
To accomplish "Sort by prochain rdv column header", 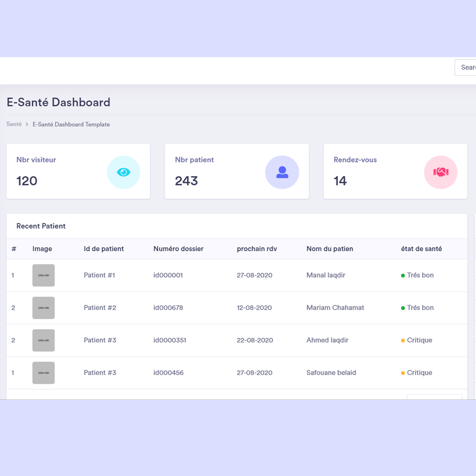I will pyautogui.click(x=257, y=249).
